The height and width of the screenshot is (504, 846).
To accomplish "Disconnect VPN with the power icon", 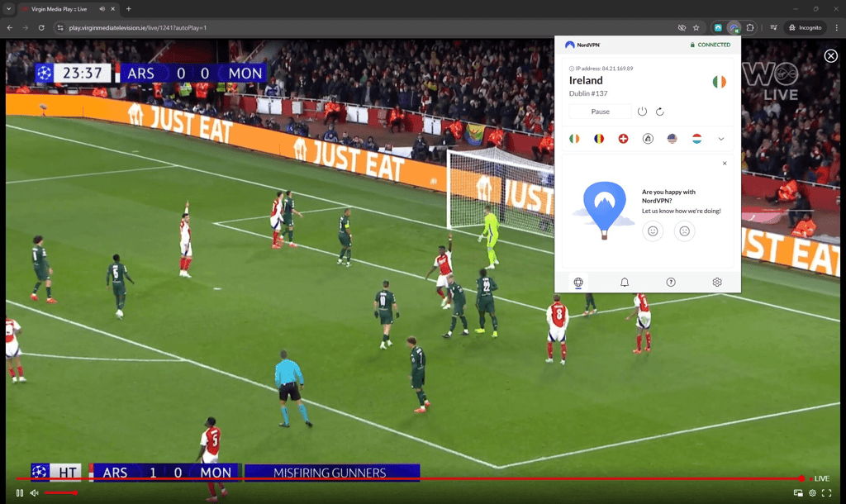I will (x=642, y=112).
